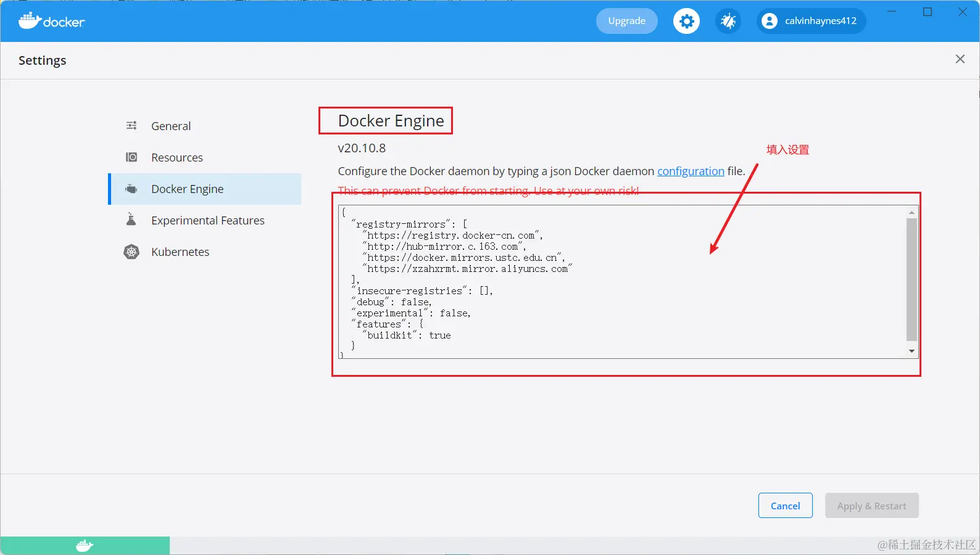
Task: Open the Resources settings section
Action: 206,157
